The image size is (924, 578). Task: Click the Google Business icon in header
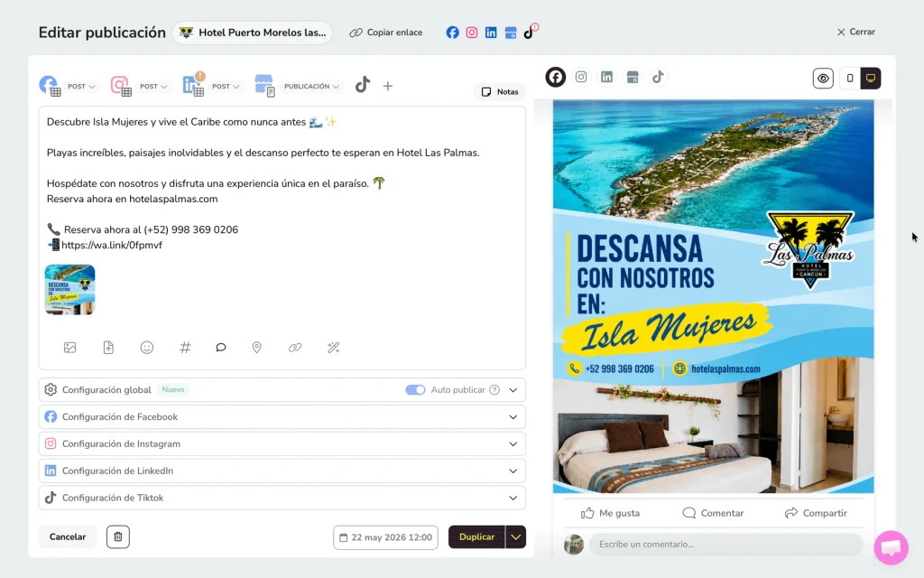coord(511,33)
